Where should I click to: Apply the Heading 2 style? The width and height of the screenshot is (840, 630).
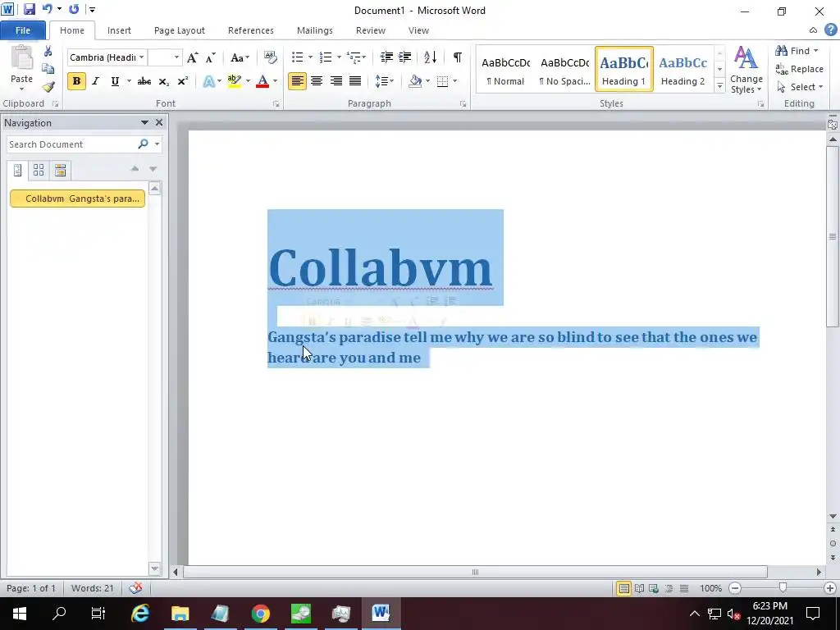point(683,70)
